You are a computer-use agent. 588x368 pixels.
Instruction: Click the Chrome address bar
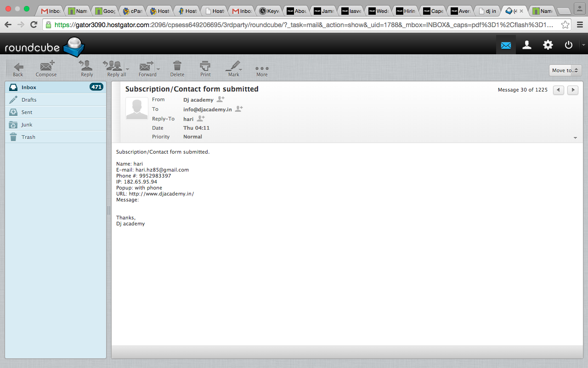click(x=303, y=25)
